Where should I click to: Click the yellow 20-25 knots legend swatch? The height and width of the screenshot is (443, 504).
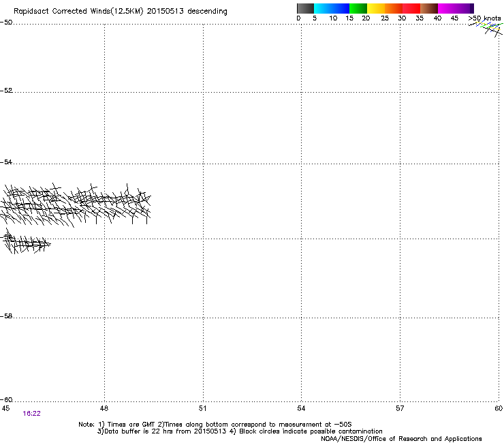click(x=376, y=8)
